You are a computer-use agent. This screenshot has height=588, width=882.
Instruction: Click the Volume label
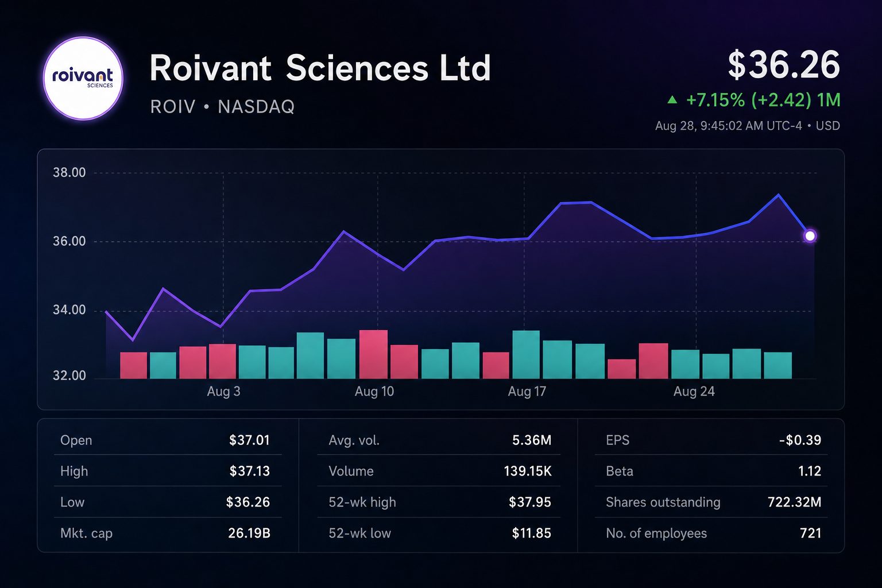351,471
